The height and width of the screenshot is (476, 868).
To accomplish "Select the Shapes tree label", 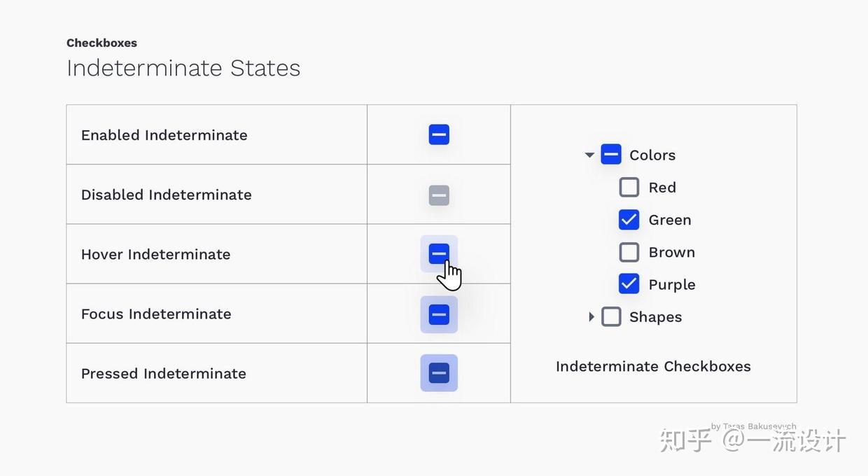I will (655, 317).
